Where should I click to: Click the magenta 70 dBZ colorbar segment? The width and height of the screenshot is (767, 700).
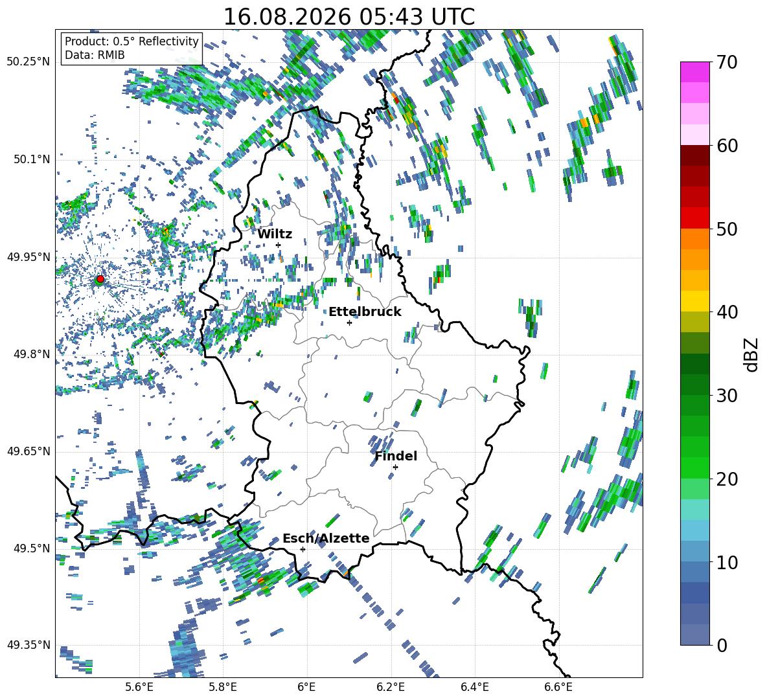pyautogui.click(x=694, y=72)
